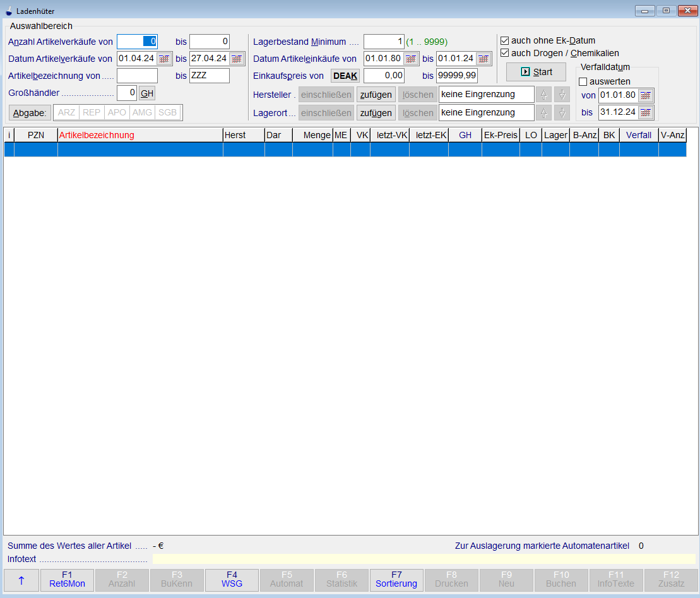Enable the Verfalldatum 'auswerten' checkbox

coord(583,81)
